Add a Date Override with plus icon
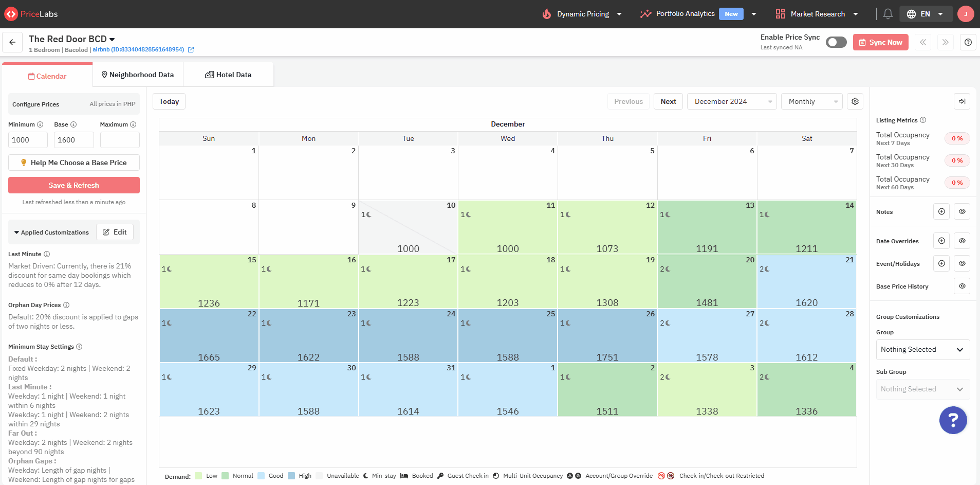 click(941, 241)
